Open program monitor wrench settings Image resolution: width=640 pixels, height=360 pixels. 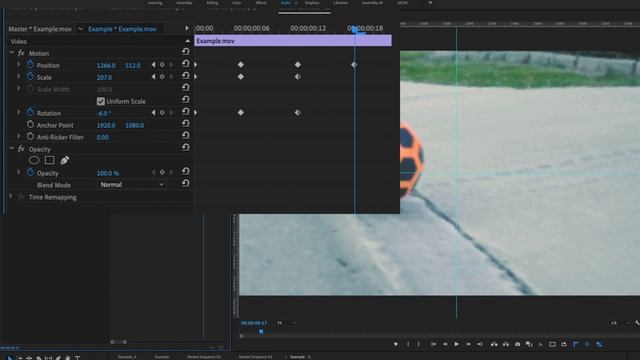(637, 323)
